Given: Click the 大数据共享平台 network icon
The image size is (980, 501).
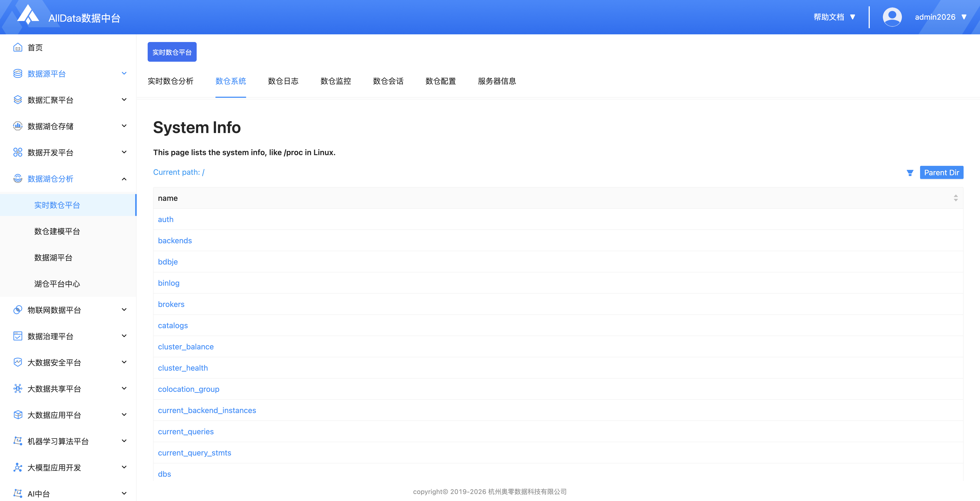Looking at the screenshot, I should (x=17, y=388).
